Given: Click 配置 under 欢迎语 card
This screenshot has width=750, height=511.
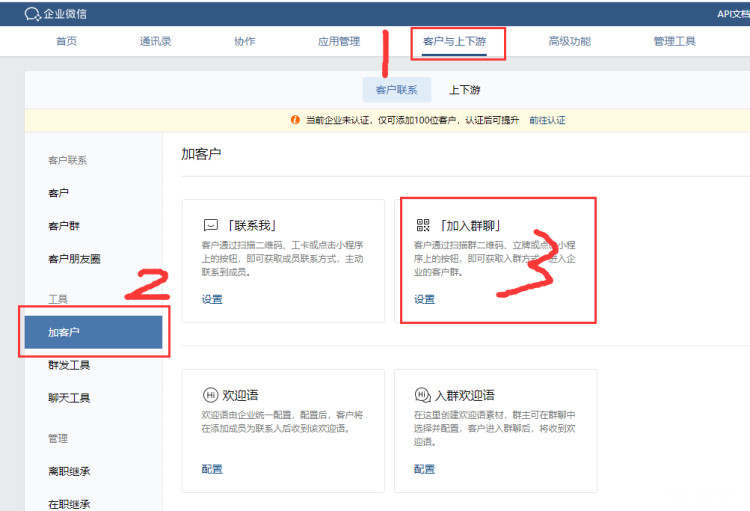Looking at the screenshot, I should pyautogui.click(x=212, y=469).
